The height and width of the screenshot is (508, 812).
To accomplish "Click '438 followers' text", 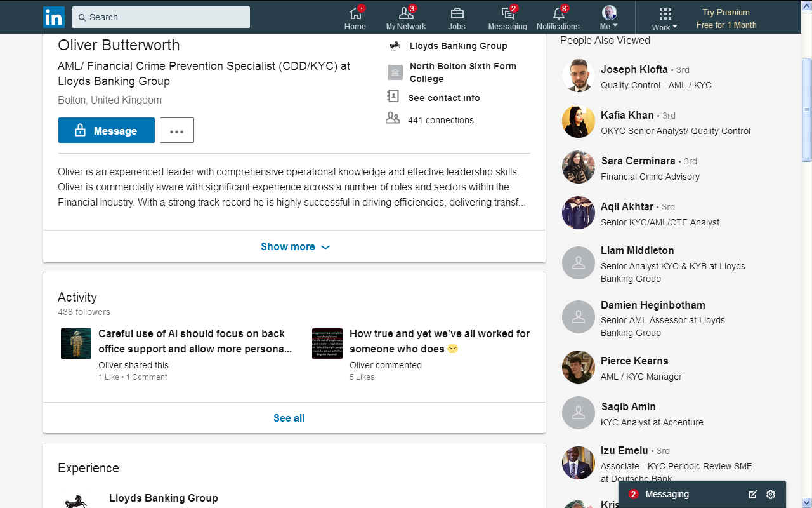I will (84, 312).
